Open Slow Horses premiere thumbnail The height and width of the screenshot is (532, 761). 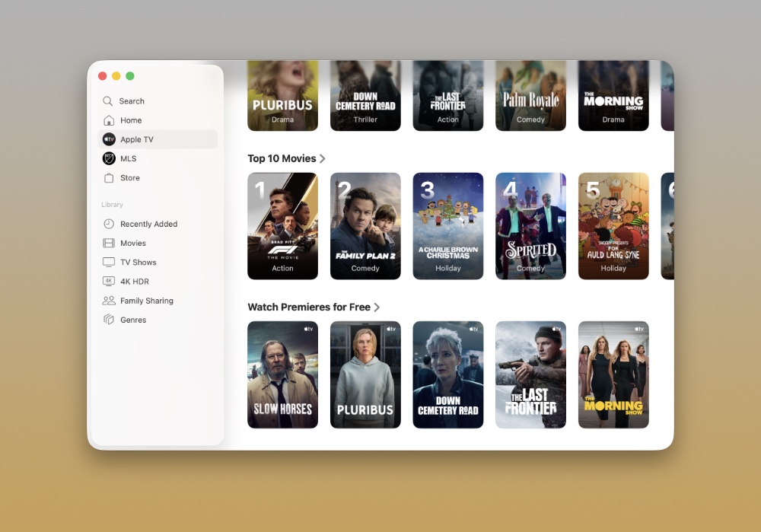pos(282,374)
